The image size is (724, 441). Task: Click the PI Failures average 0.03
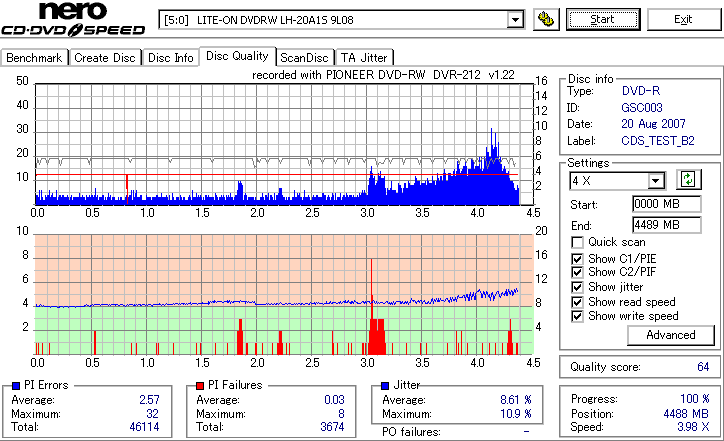tap(334, 400)
